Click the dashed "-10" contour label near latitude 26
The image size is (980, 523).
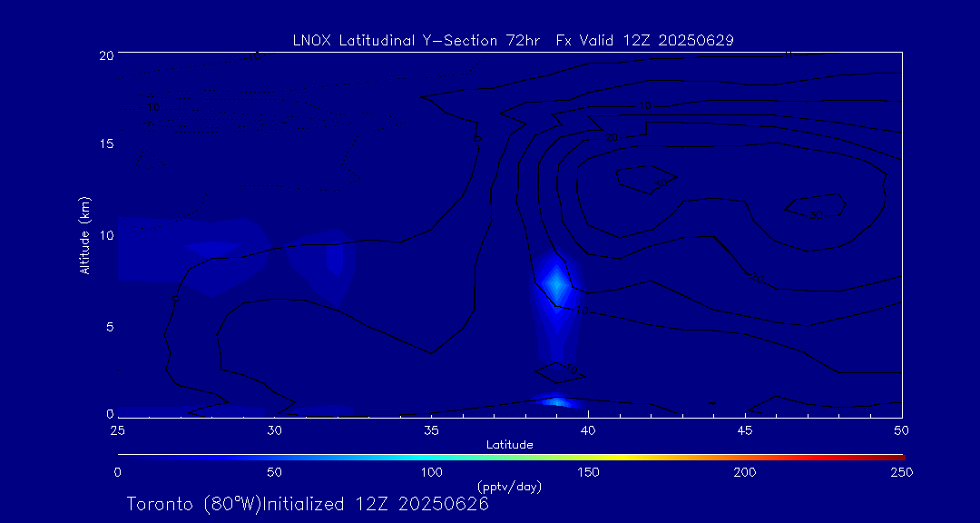151,108
